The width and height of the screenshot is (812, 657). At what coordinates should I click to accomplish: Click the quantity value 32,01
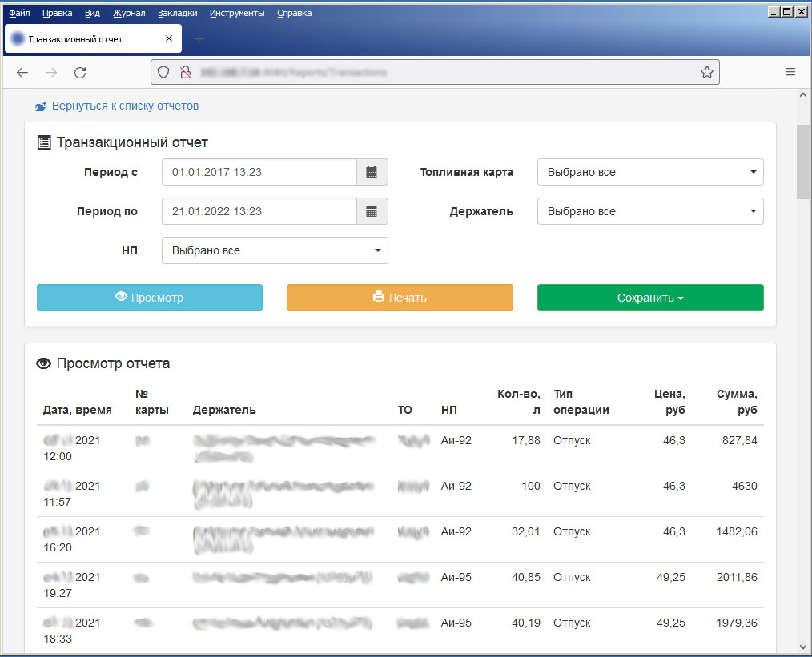[x=526, y=532]
